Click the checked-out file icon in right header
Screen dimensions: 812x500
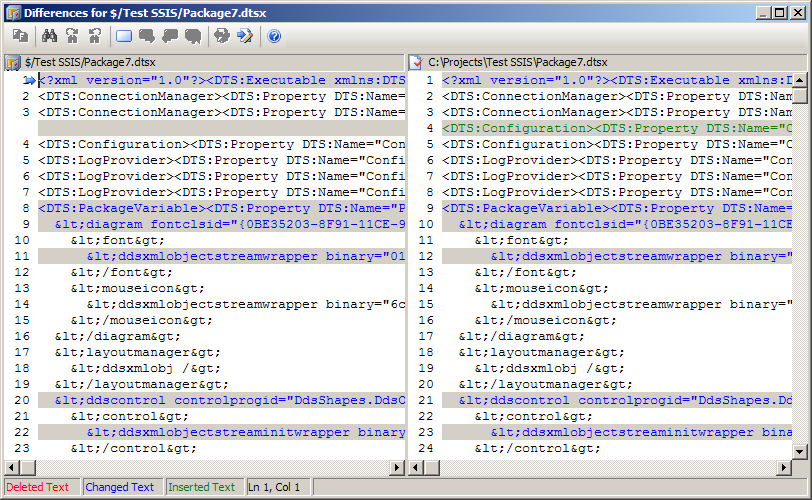[416, 63]
